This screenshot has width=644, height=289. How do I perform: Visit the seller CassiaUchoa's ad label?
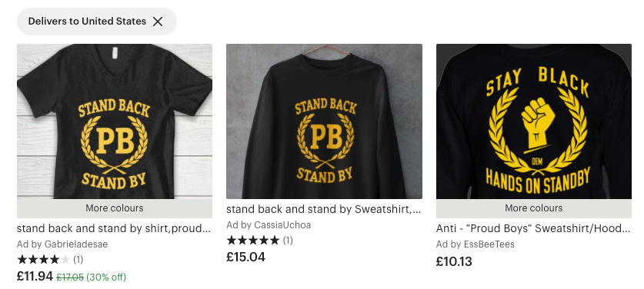pos(269,225)
